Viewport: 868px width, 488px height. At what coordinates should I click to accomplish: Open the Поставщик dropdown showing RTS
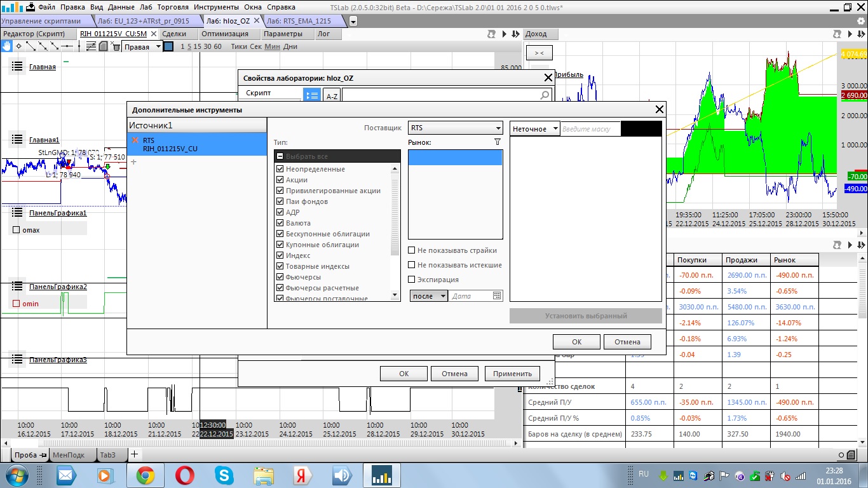456,128
